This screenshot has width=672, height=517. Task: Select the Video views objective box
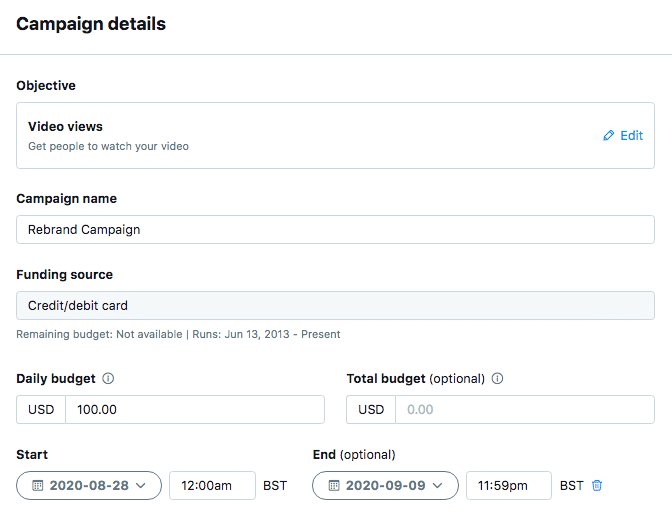tap(335, 135)
